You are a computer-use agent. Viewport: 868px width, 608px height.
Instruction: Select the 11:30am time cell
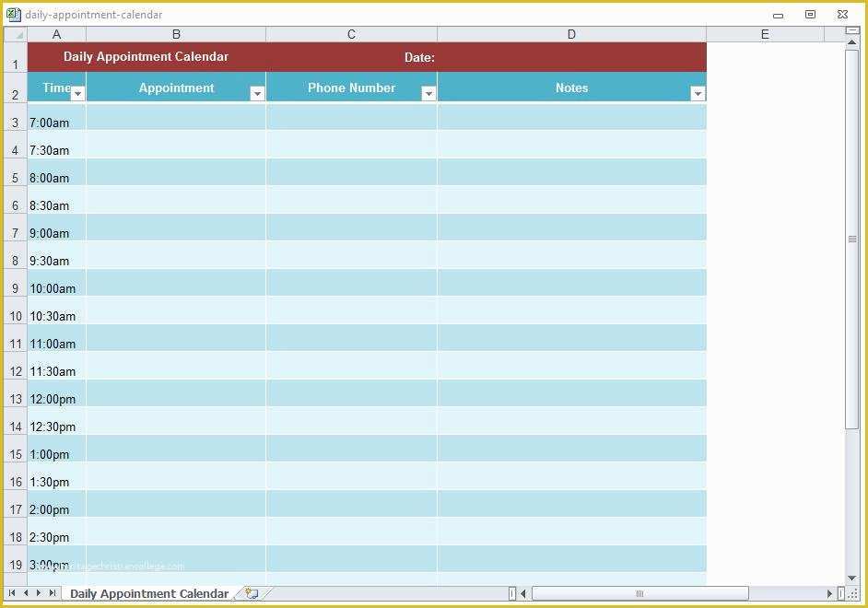click(x=56, y=366)
